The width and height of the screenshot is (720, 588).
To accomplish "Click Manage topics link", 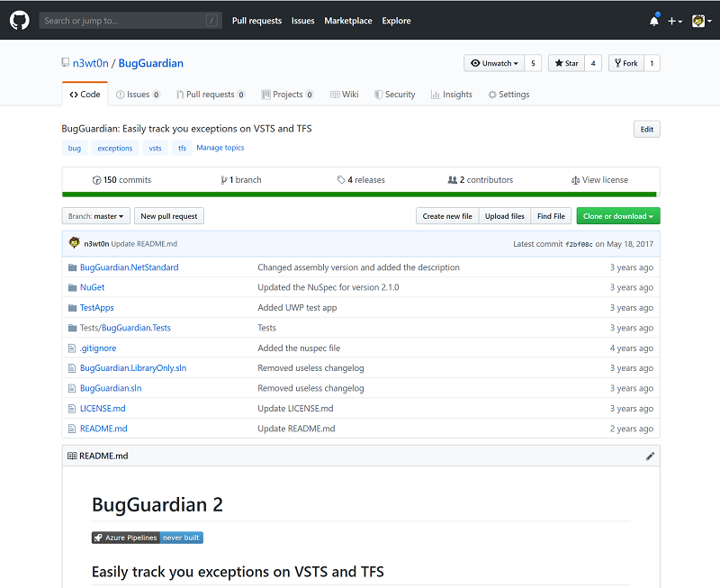I will click(220, 148).
